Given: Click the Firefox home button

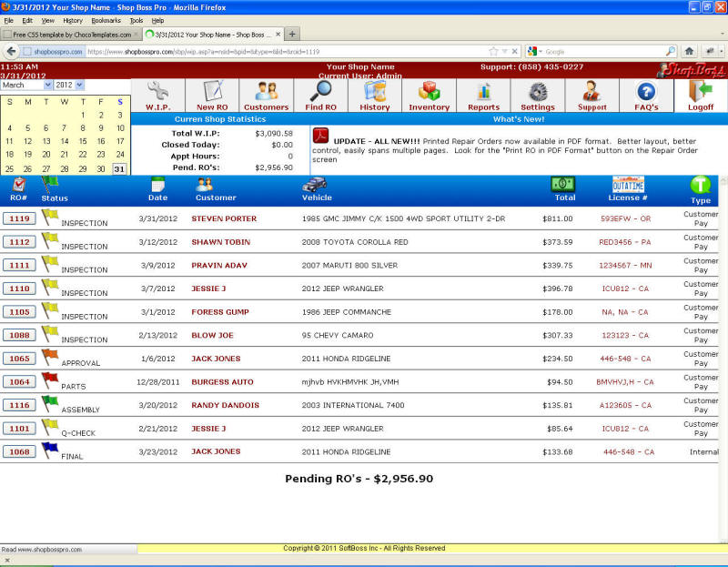Looking at the screenshot, I should click(x=689, y=51).
